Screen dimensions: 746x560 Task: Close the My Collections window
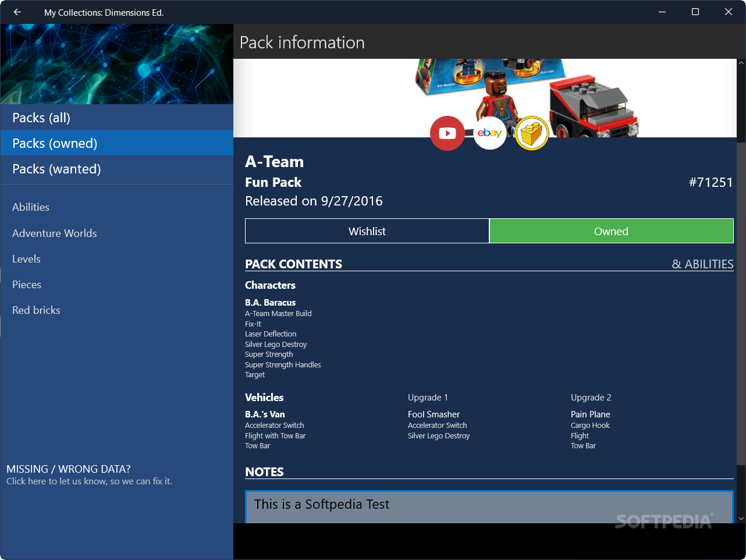click(x=729, y=12)
